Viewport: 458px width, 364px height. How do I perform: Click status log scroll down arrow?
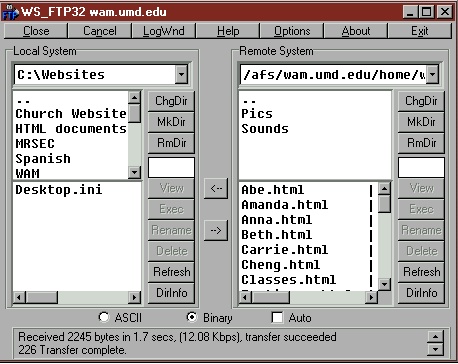click(435, 349)
